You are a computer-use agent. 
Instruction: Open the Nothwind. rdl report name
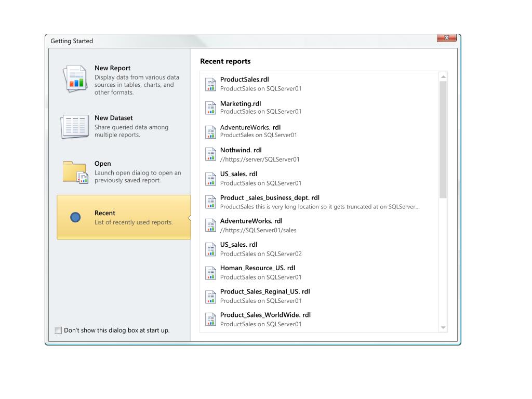pyautogui.click(x=241, y=150)
